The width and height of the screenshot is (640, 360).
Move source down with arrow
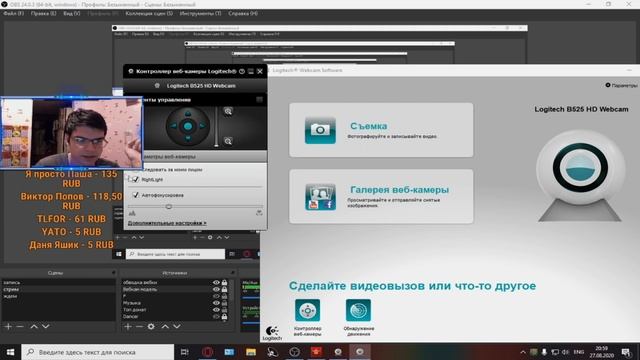tap(177, 327)
